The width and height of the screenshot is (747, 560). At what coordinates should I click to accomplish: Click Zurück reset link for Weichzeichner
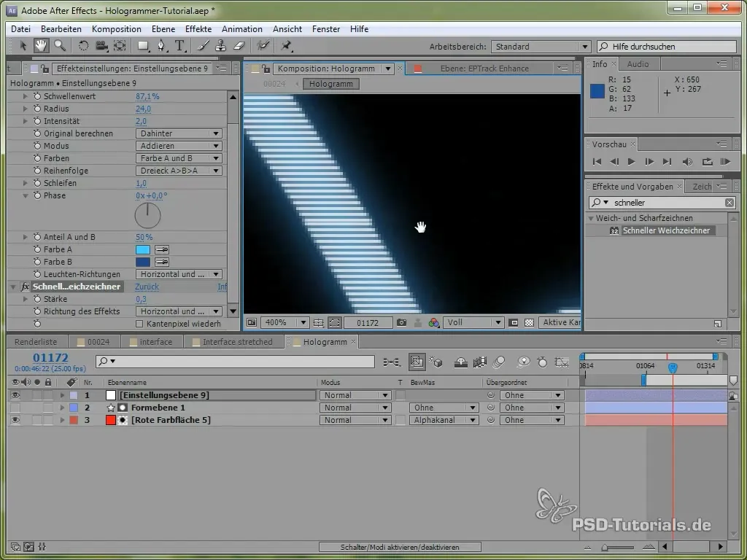[147, 287]
